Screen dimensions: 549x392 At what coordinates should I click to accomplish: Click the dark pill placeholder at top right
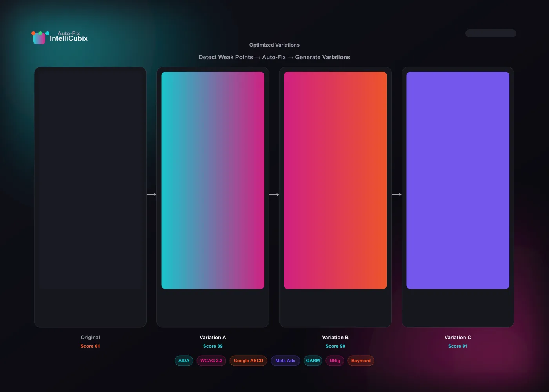(491, 33)
